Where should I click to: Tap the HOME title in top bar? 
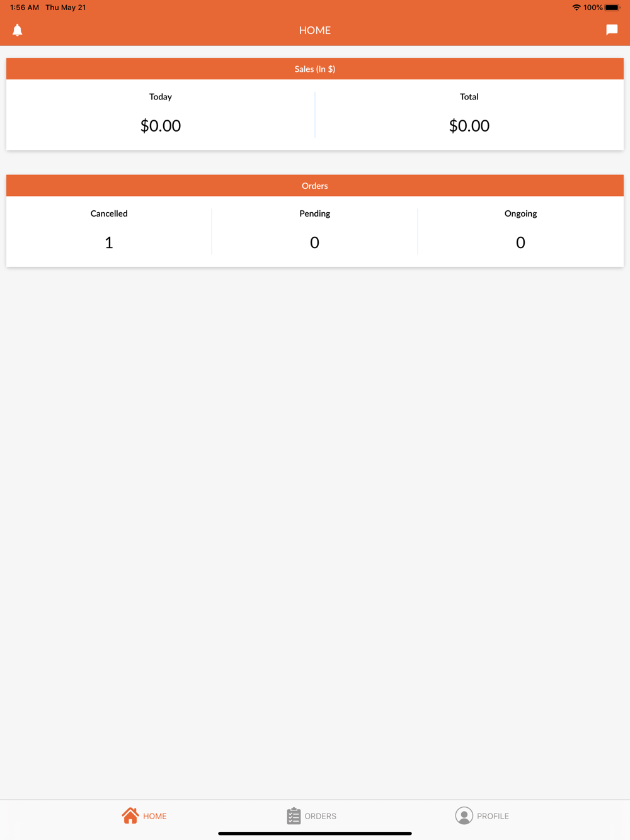click(x=315, y=30)
